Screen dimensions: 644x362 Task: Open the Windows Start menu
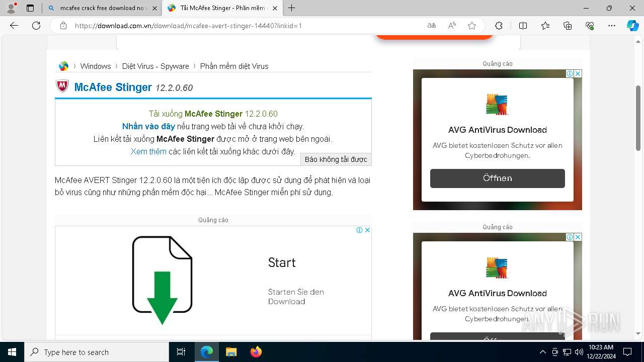point(12,352)
